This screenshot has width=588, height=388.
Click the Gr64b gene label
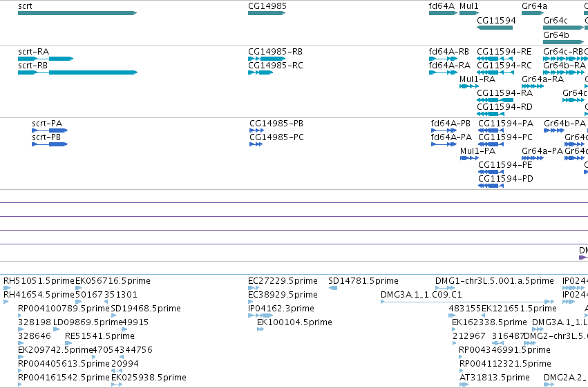[556, 35]
